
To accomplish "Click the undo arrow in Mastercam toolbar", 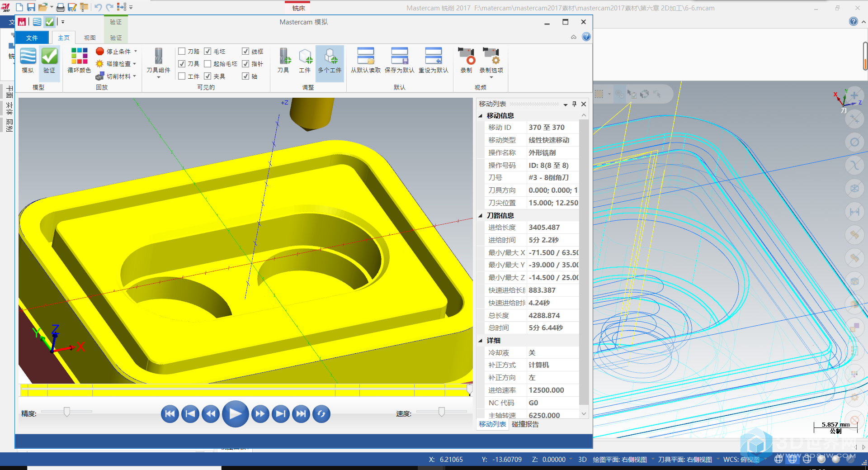I will pyautogui.click(x=98, y=7).
